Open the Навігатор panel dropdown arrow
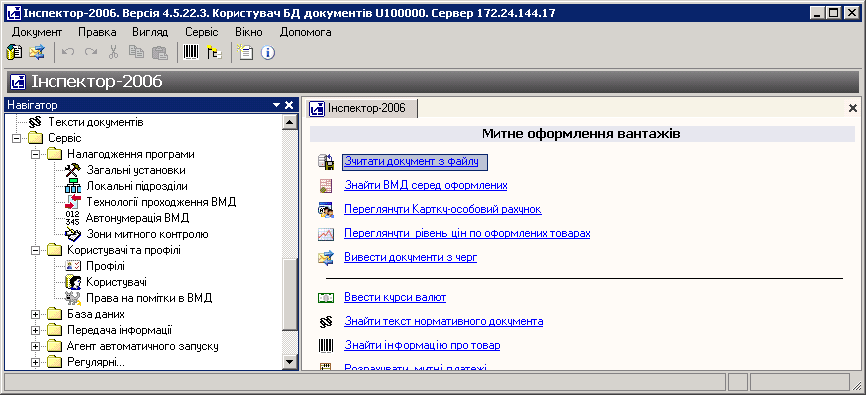The height and width of the screenshot is (395, 866). click(x=276, y=105)
